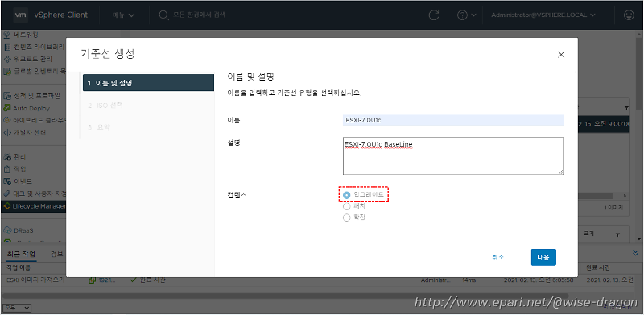Click vSphere Client title
This screenshot has height=315, width=644.
[61, 15]
